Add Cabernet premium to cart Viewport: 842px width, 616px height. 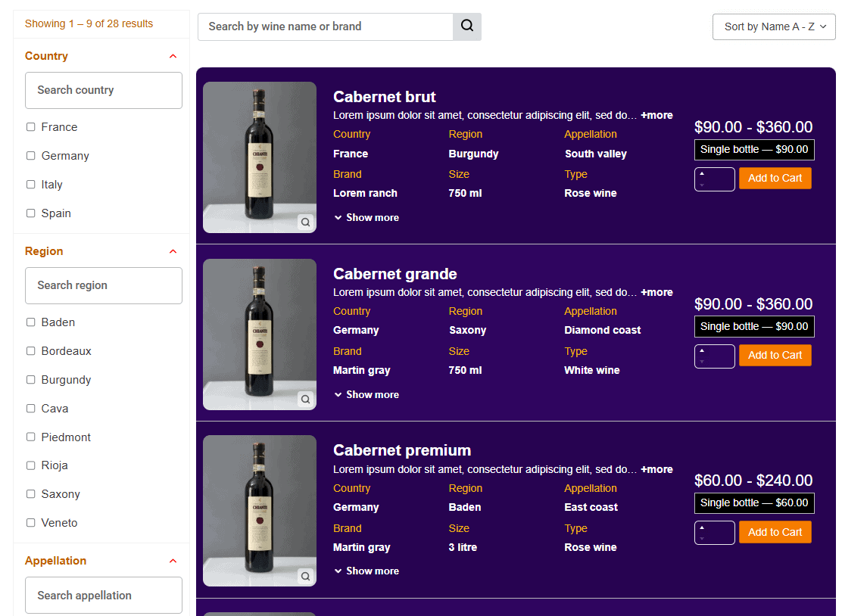[775, 532]
